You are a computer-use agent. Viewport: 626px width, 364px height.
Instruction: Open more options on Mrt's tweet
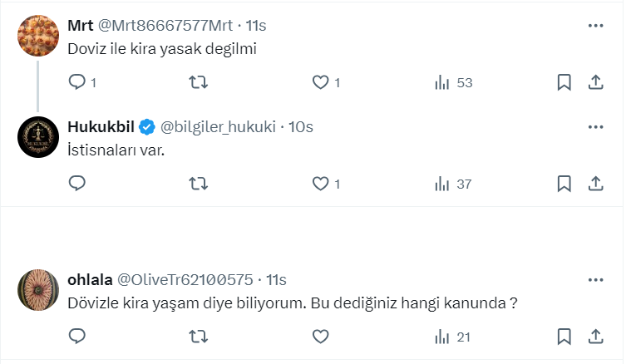595,26
